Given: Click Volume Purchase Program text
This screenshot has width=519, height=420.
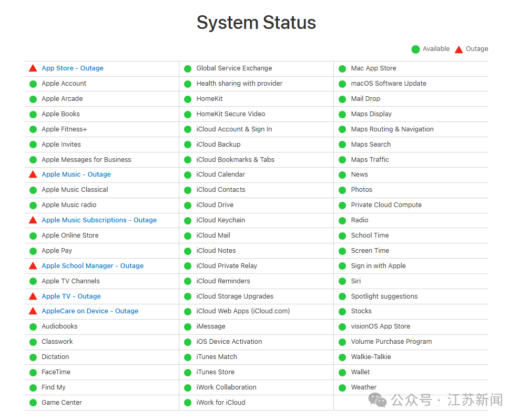Looking at the screenshot, I should click(x=392, y=342).
